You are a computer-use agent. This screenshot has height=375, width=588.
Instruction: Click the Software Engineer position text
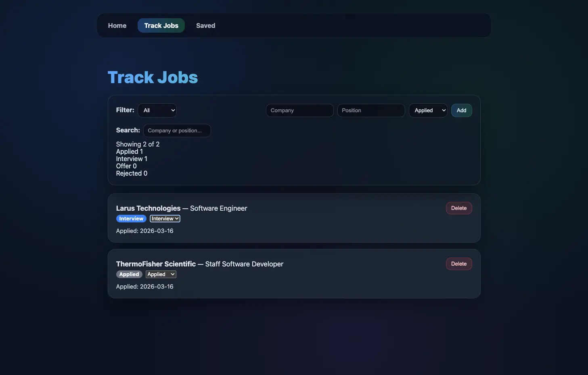(x=218, y=208)
